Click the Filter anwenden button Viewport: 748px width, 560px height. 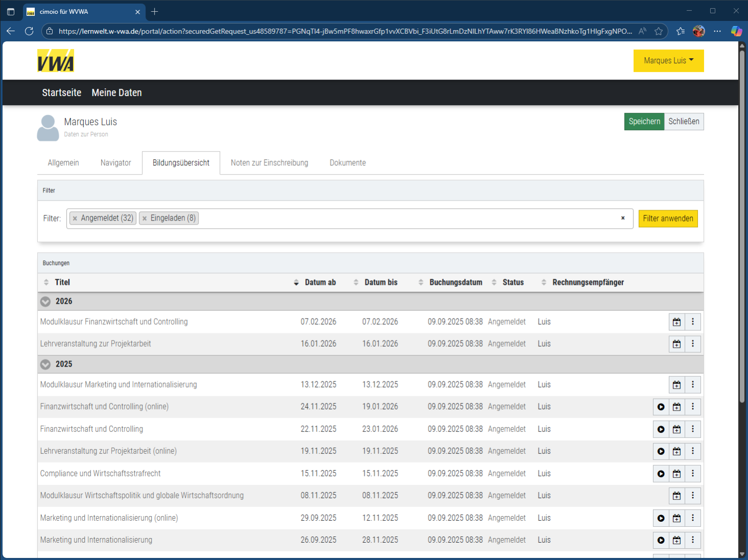tap(667, 218)
